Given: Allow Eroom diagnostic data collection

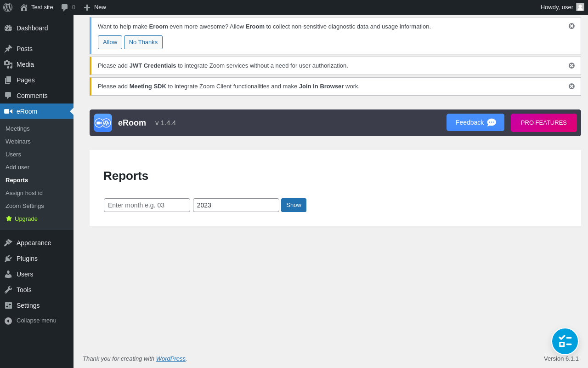Looking at the screenshot, I should click(x=110, y=42).
